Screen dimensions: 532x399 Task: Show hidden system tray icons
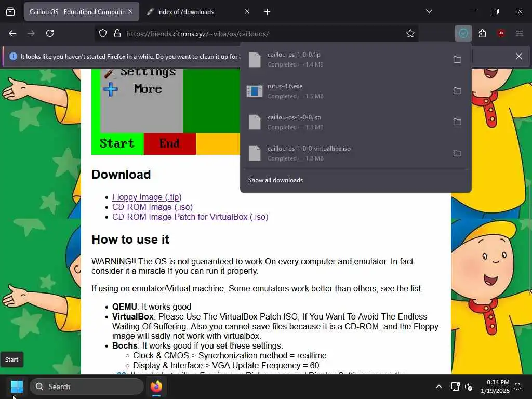(438, 387)
